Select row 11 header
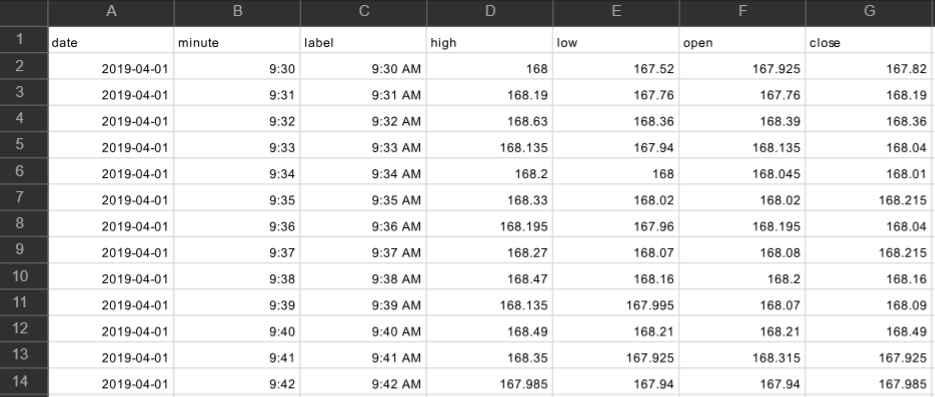Image resolution: width=935 pixels, height=397 pixels. (x=24, y=302)
